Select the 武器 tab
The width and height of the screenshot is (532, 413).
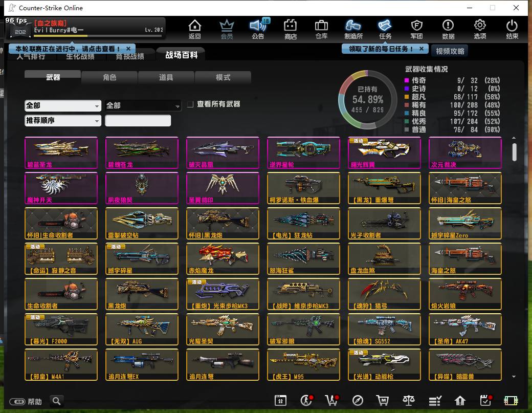[53, 77]
